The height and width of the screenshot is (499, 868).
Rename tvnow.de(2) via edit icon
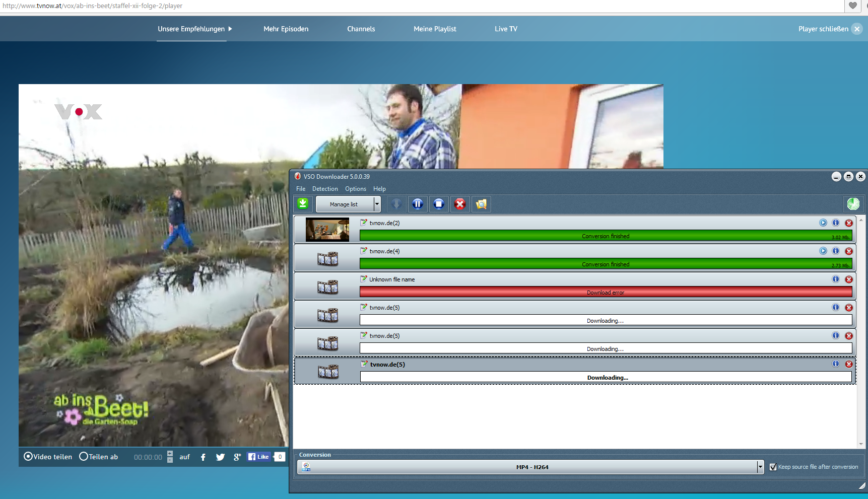tap(364, 223)
